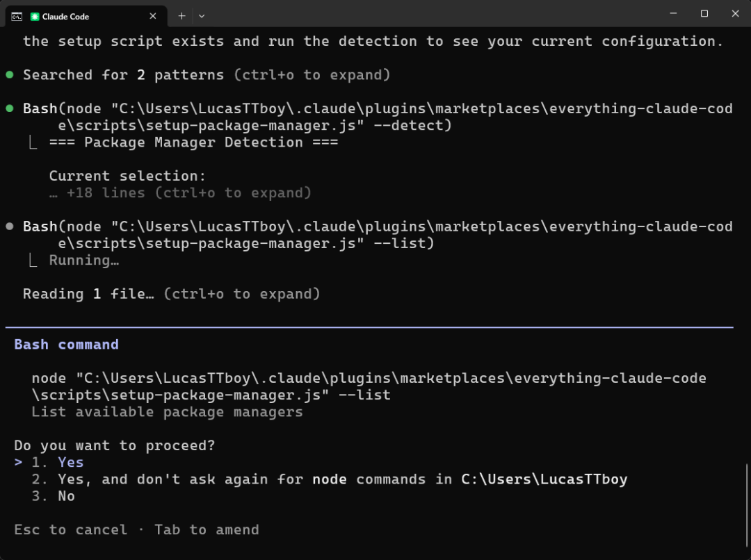Viewport: 751px width, 560px height.
Task: Click the terminal icon in the title bar
Action: click(16, 16)
